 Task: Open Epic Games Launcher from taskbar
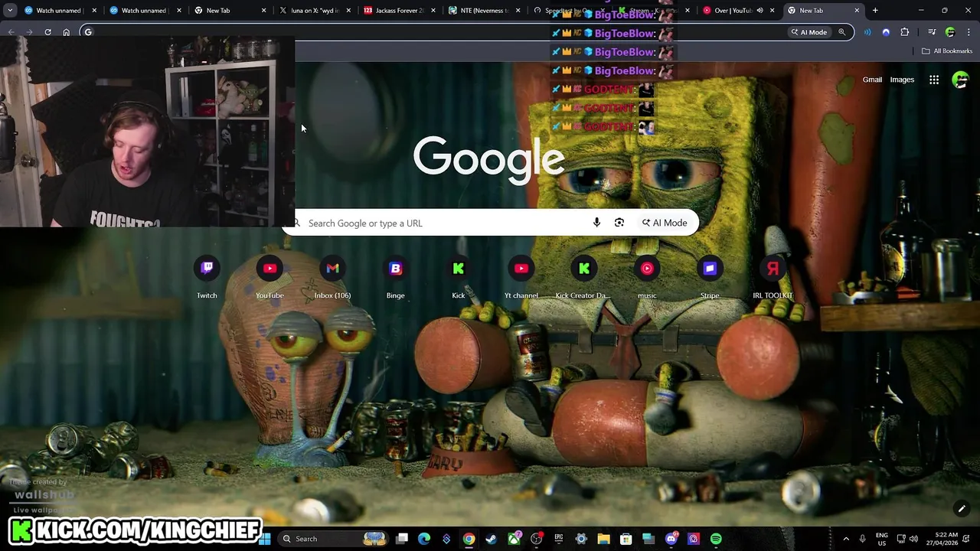559,539
